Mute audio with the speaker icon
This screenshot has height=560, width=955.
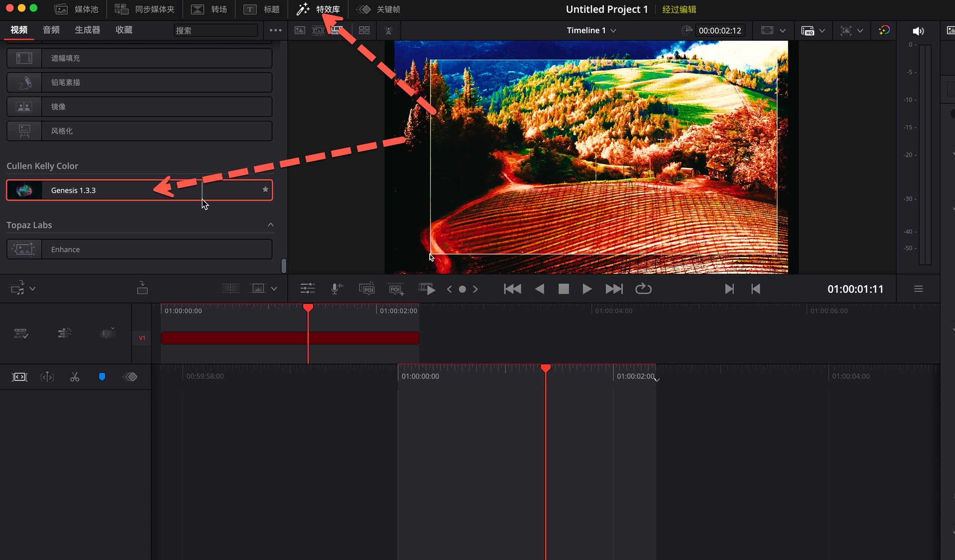point(918,31)
